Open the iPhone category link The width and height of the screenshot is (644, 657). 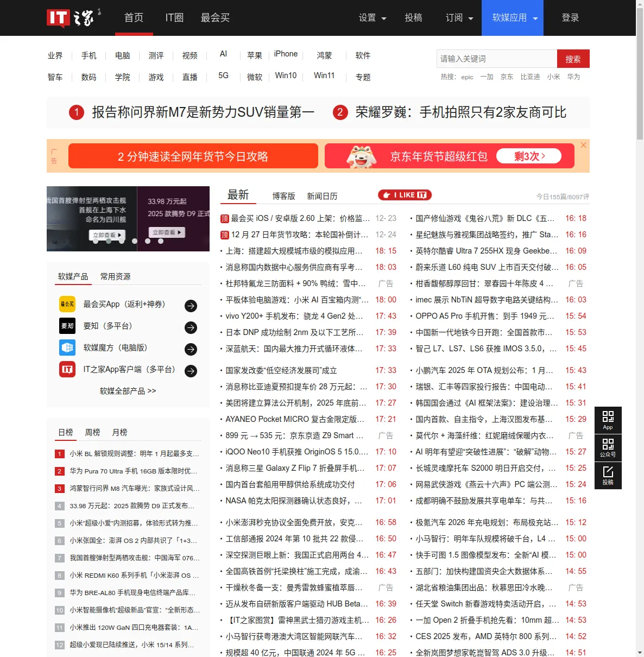(286, 54)
